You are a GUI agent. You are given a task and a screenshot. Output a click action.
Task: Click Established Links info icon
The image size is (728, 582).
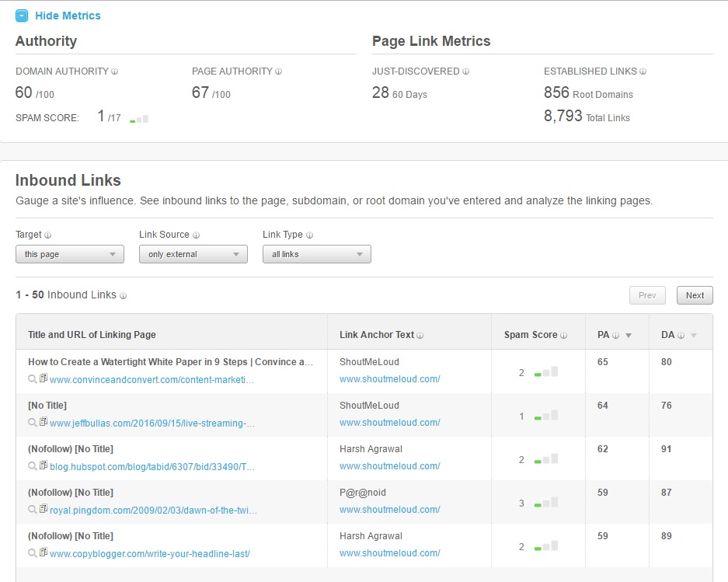click(643, 71)
